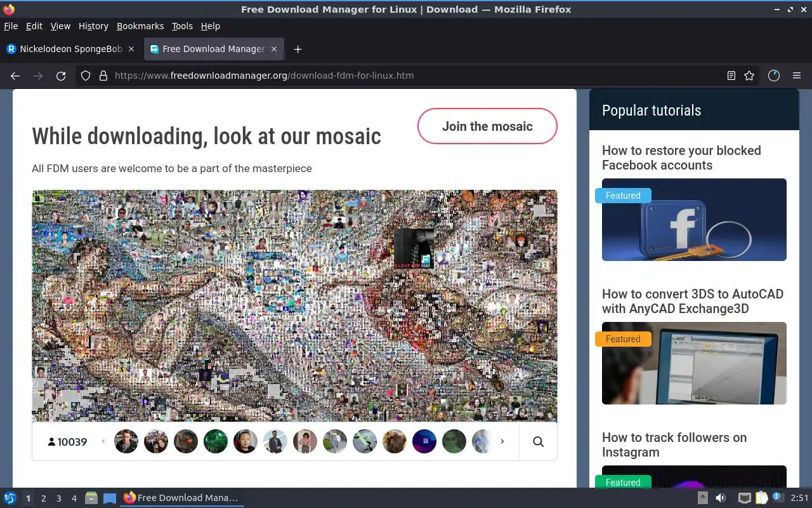Open the File menu

coord(11,26)
